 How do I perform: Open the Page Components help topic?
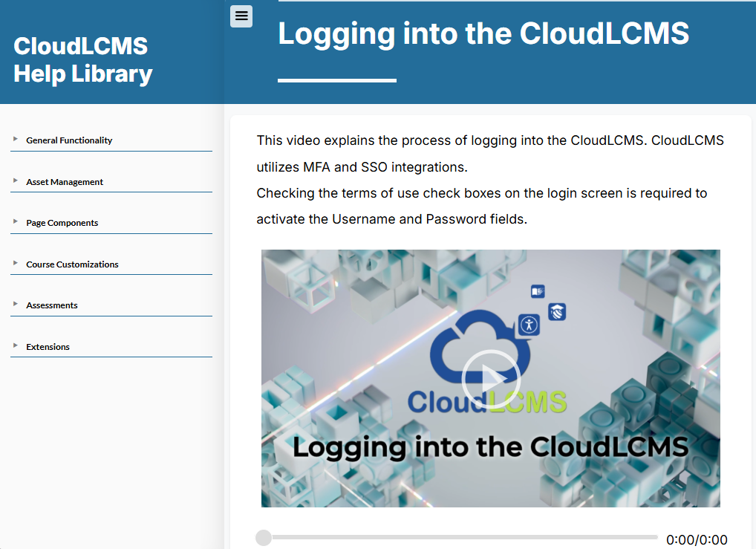62,222
